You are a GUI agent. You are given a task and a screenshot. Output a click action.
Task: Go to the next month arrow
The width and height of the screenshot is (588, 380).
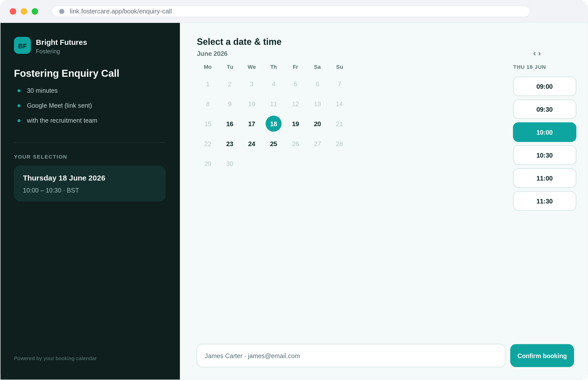click(x=539, y=54)
